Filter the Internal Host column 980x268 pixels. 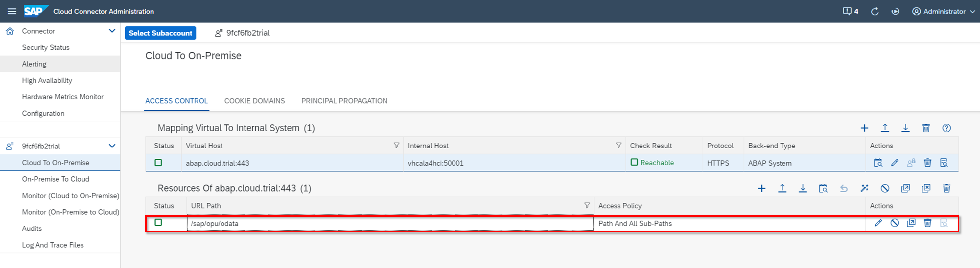pyautogui.click(x=618, y=145)
